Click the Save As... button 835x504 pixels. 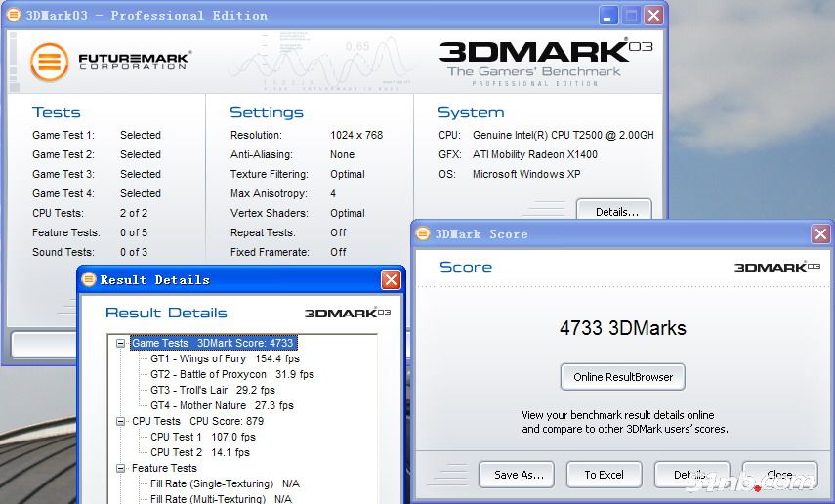[x=517, y=475]
